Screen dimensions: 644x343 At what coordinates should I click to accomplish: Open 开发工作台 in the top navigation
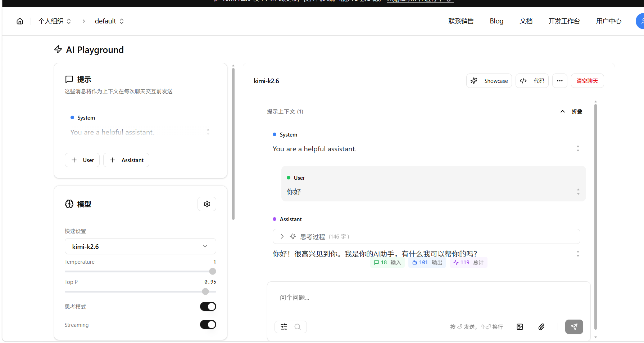click(x=564, y=21)
